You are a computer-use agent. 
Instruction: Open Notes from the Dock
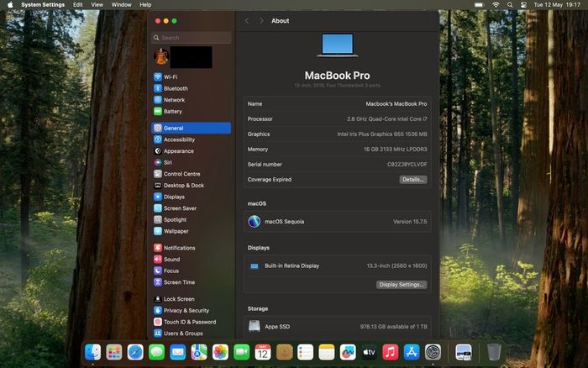pos(327,352)
